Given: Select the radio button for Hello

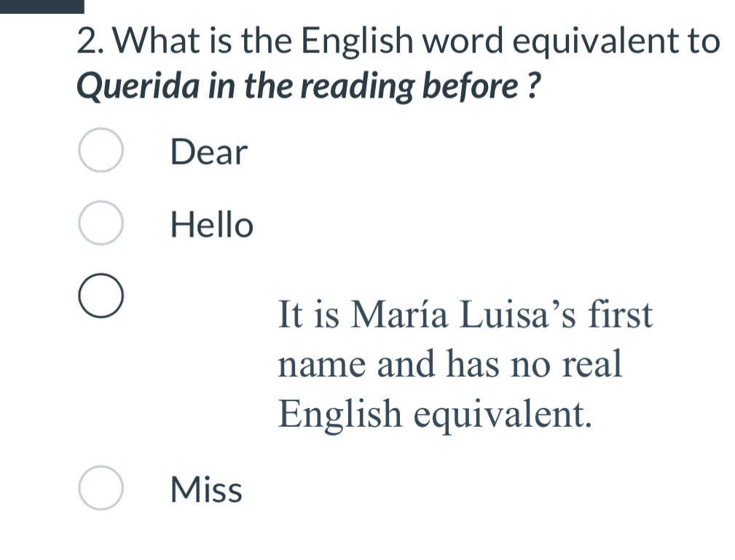Looking at the screenshot, I should pos(101,223).
